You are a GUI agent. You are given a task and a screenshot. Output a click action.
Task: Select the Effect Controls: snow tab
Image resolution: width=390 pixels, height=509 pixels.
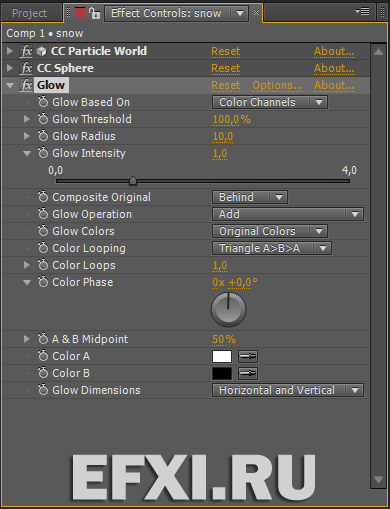pyautogui.click(x=166, y=13)
